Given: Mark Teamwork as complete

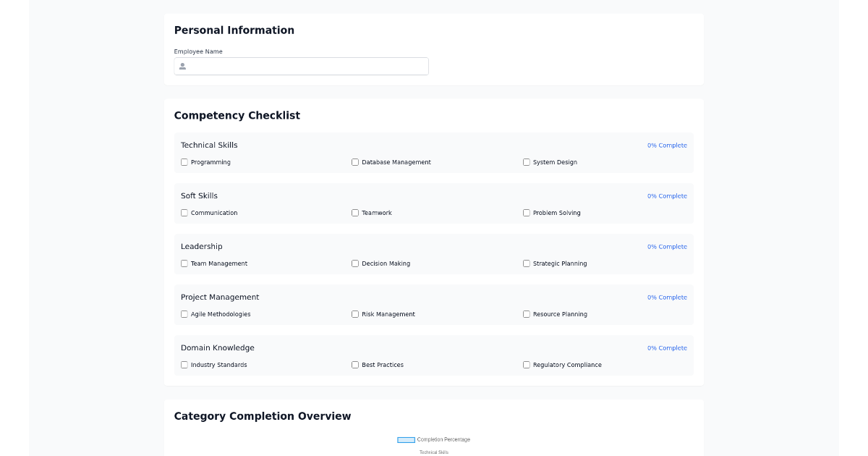Looking at the screenshot, I should tap(355, 213).
